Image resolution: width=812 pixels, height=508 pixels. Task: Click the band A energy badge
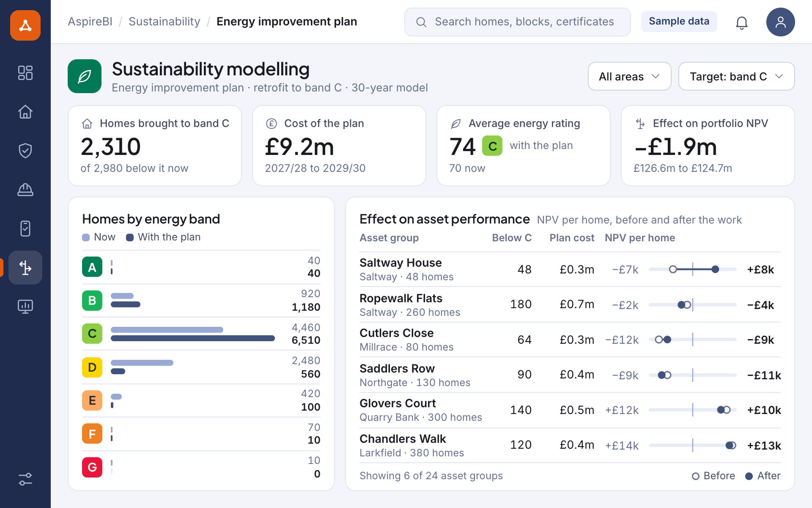tap(92, 267)
